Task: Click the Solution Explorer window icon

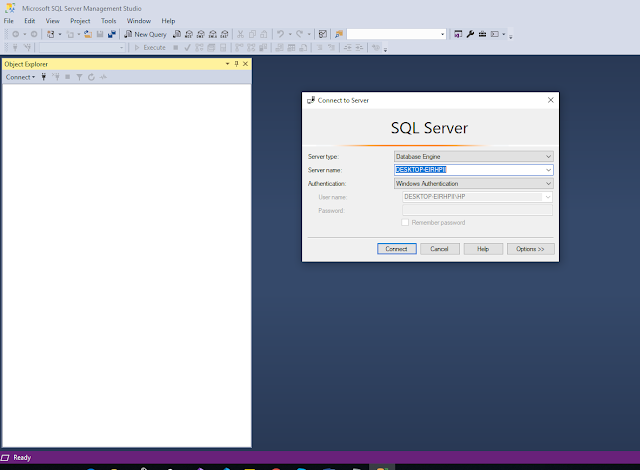Action: [458, 34]
